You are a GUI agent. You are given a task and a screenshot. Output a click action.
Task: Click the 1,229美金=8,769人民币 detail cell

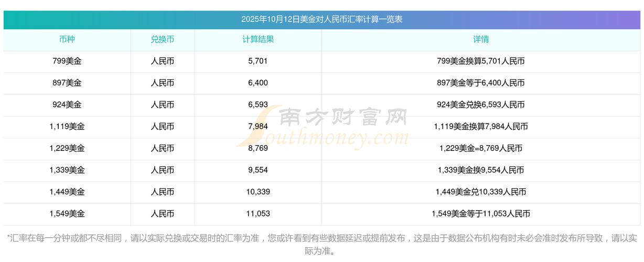(481, 148)
